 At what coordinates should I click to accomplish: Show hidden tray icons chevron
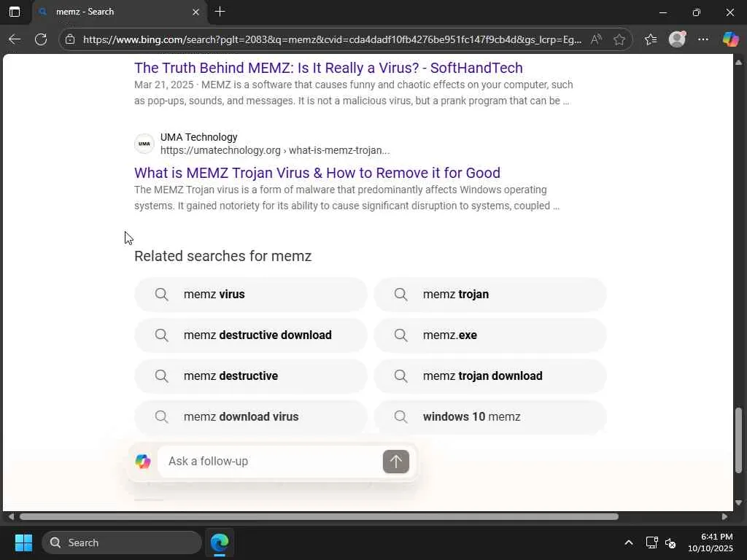coord(628,542)
